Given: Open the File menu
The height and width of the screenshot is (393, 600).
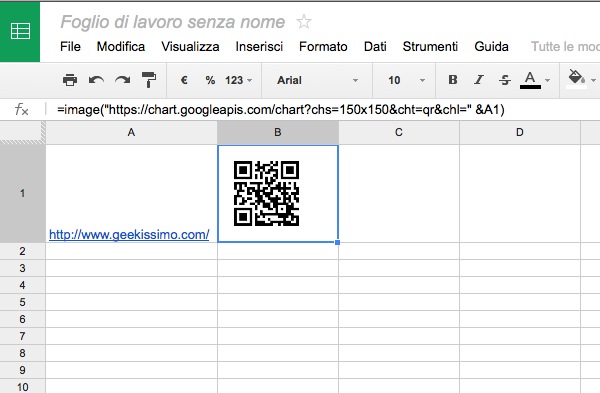Looking at the screenshot, I should click(70, 46).
